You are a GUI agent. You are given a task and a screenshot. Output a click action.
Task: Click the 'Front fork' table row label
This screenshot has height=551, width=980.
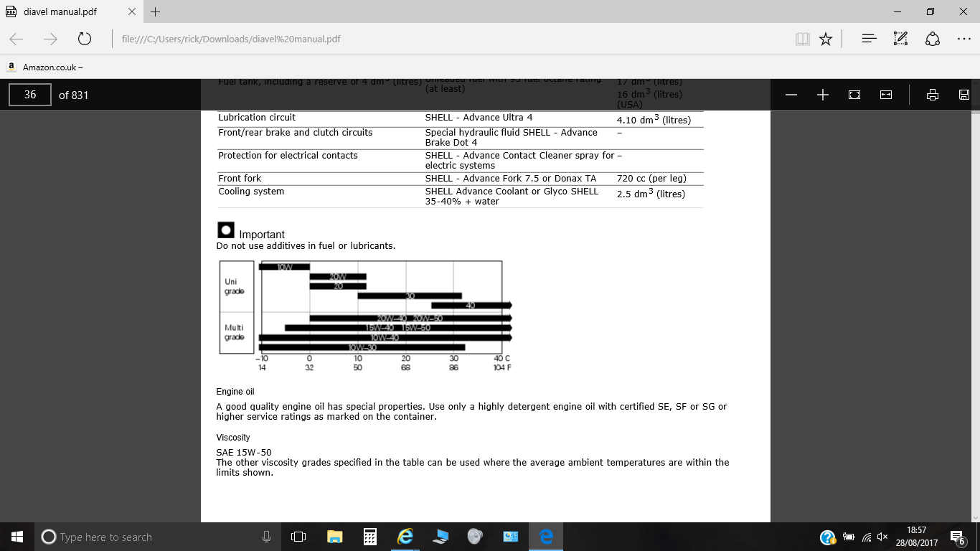(240, 179)
